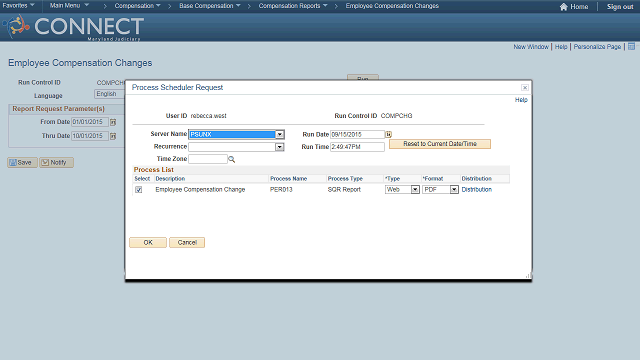The image size is (640, 360).
Task: Click the grid icon beside Personalize Page
Action: pyautogui.click(x=631, y=47)
